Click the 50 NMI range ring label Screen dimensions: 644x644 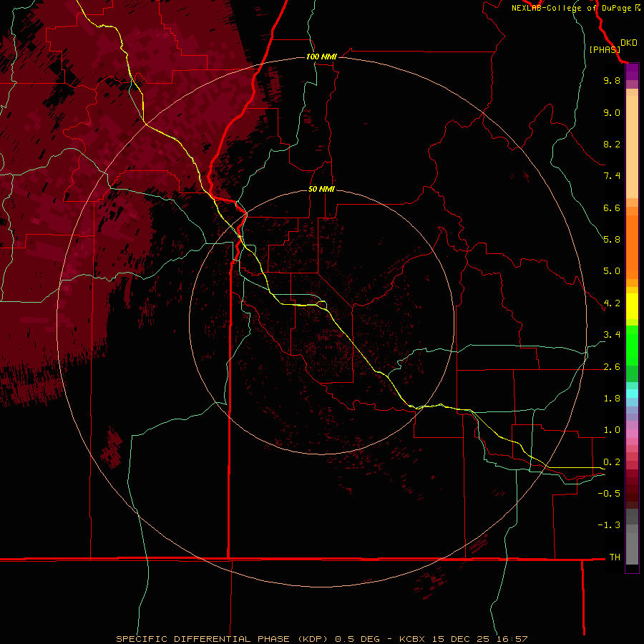pos(321,189)
